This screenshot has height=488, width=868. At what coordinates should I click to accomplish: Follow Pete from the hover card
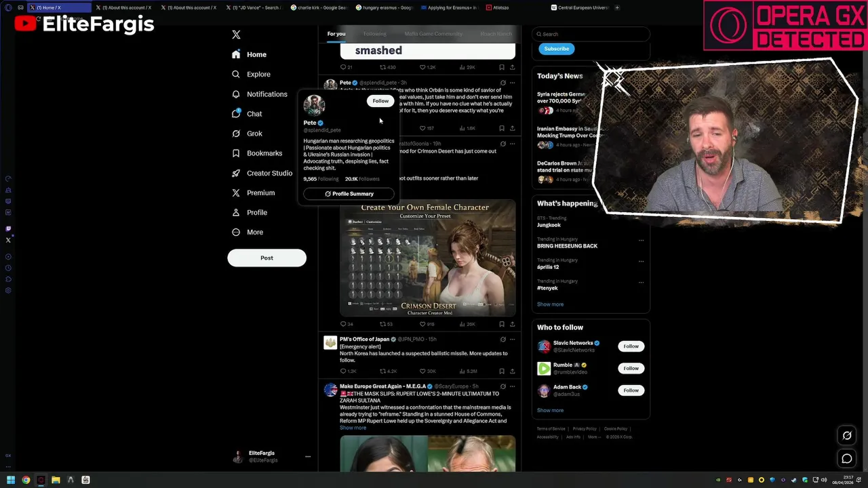pyautogui.click(x=380, y=101)
